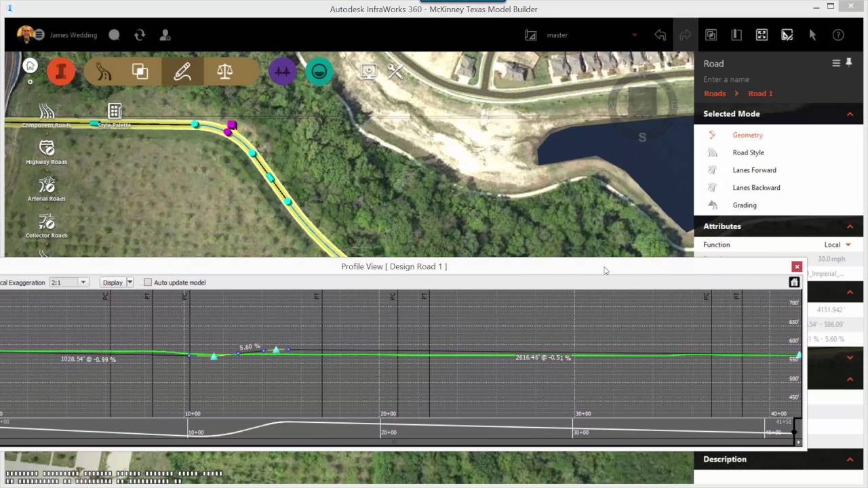Open the Vertical Exaggeration 2:1 dropdown
This screenshot has width=868, height=488.
[68, 283]
